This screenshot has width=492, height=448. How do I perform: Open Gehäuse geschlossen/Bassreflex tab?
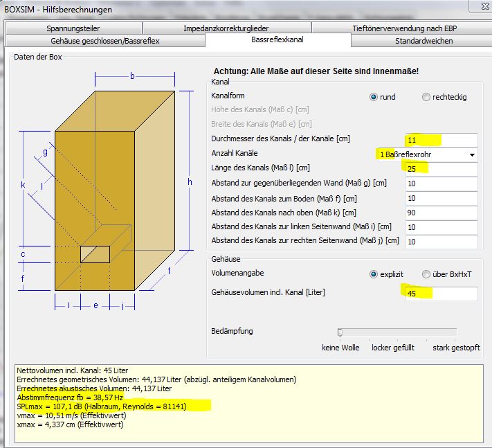pos(105,41)
